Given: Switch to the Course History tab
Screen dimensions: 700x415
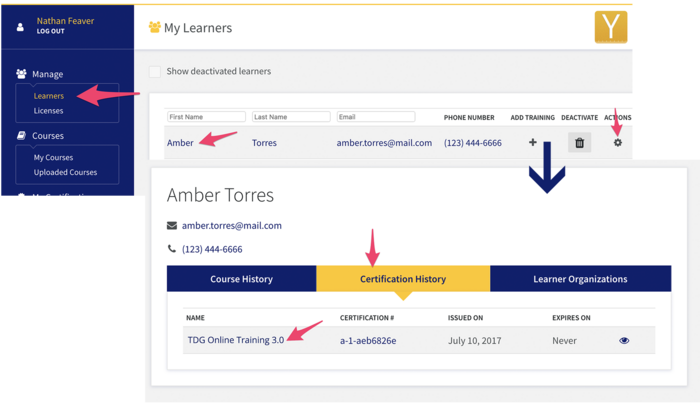Looking at the screenshot, I should point(242,279).
